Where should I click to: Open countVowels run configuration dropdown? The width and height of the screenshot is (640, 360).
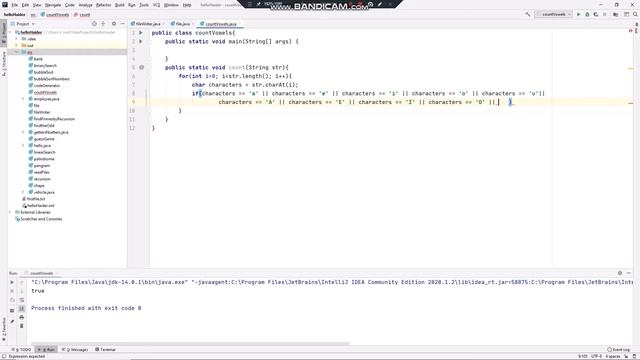click(x=554, y=14)
